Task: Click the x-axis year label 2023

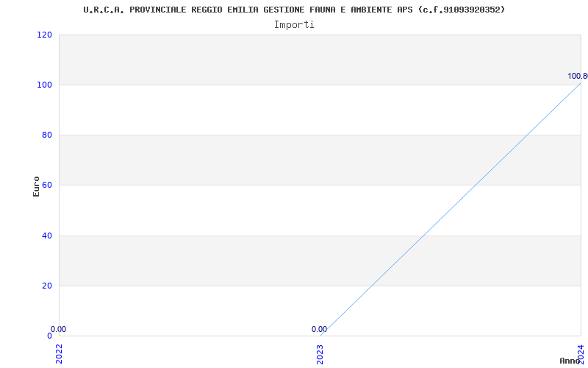Action: [x=320, y=354]
